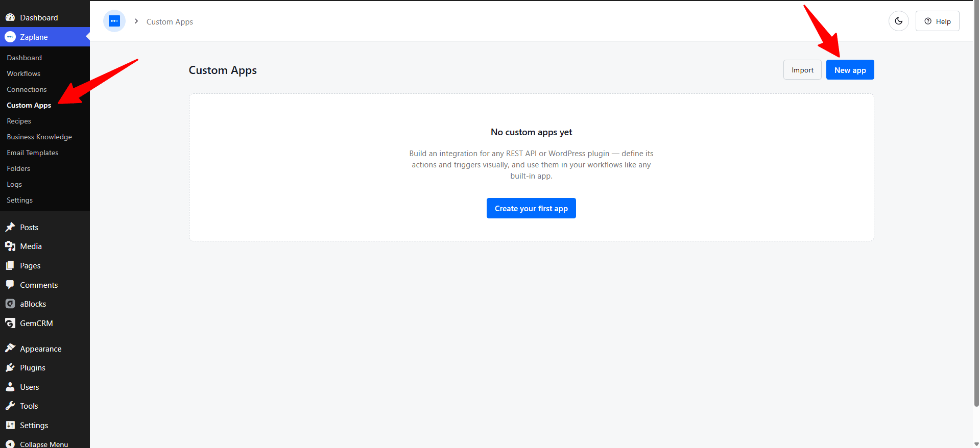This screenshot has height=448, width=980.
Task: Open Business Knowledge page
Action: pos(39,137)
